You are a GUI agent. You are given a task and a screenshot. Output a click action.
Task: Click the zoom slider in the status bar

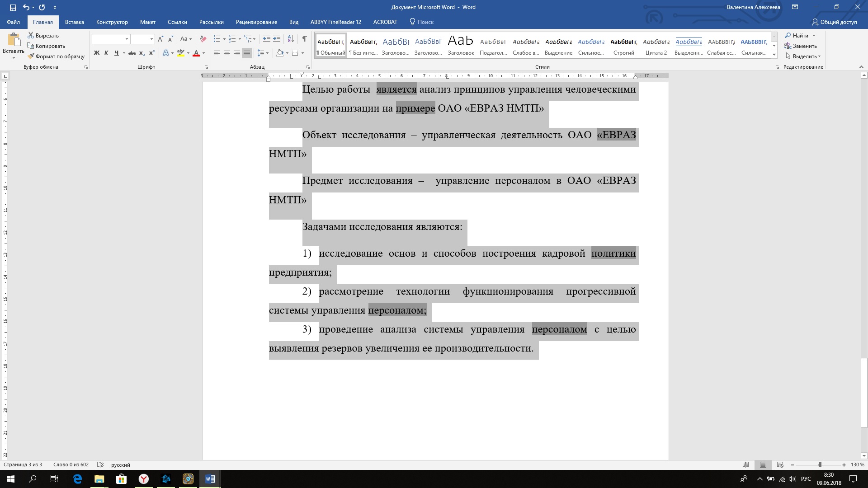(x=820, y=465)
